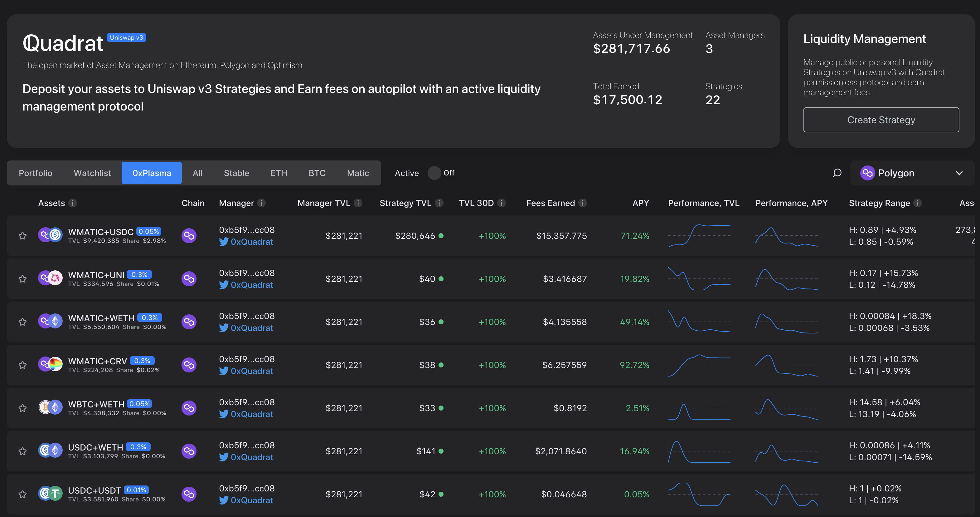Click the USDC+WETH strategy name
Viewport: 980px width, 517px height.
click(x=95, y=447)
